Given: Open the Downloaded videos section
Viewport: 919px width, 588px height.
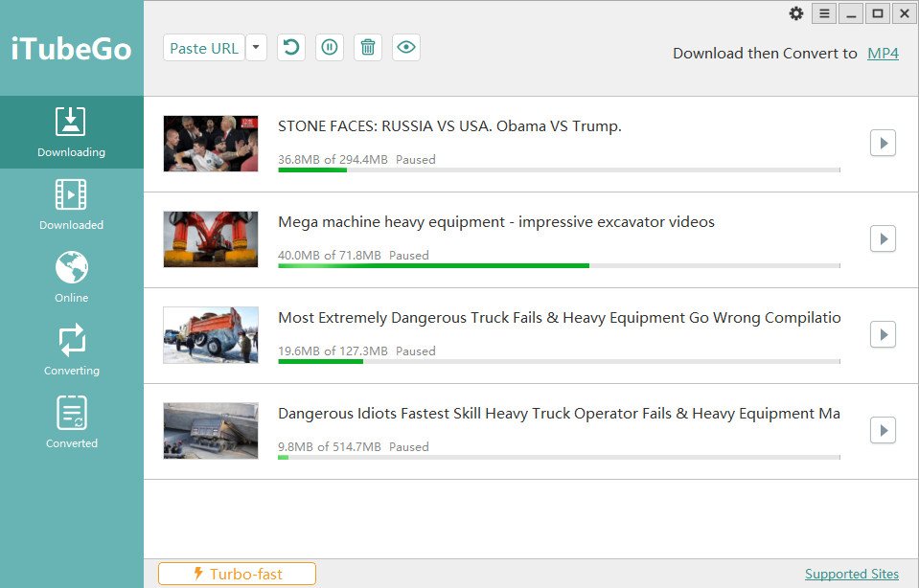Looking at the screenshot, I should point(72,205).
